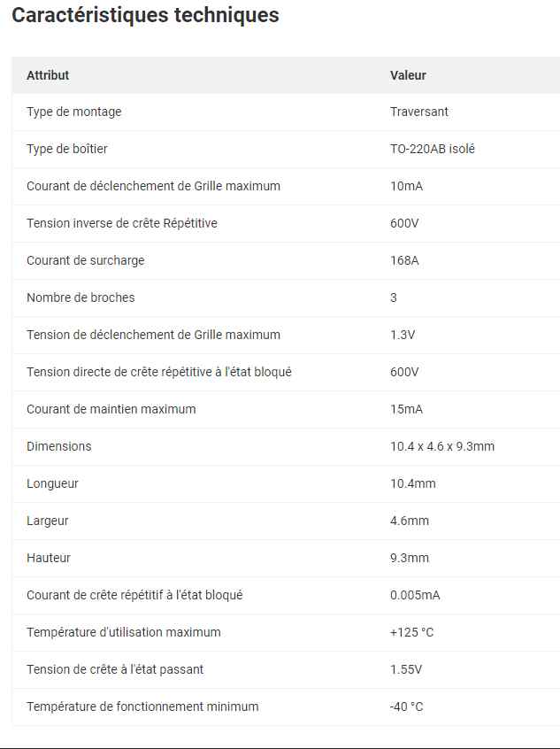Click the "+125 °C" maximum temperature value
This screenshot has width=560, height=749.
(x=412, y=632)
